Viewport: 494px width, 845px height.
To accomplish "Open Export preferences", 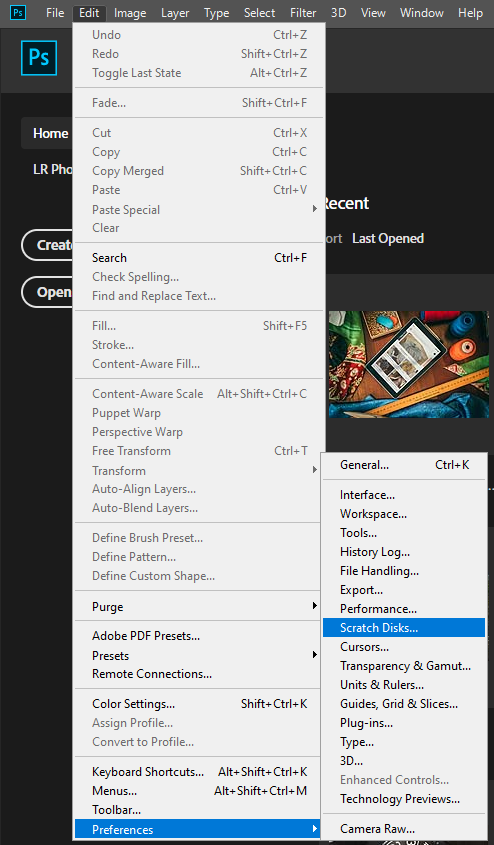I will pyautogui.click(x=404, y=590).
